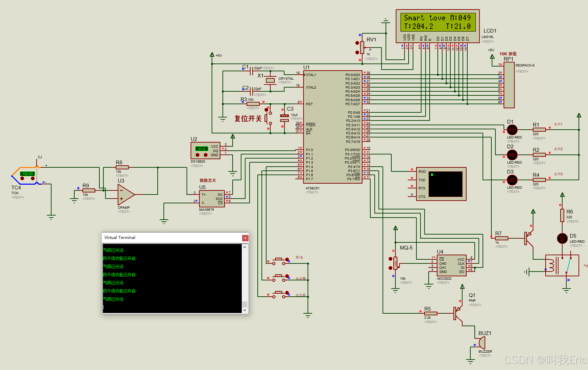Viewport: 588px width, 370px height.
Task: Click the 10K 排阻 label
Action: [508, 54]
